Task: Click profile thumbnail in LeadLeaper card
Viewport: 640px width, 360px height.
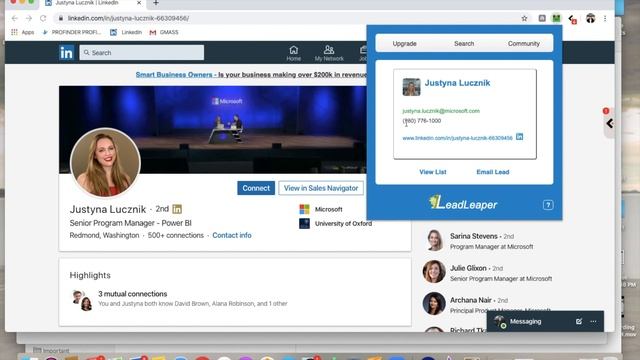Action: [x=411, y=87]
